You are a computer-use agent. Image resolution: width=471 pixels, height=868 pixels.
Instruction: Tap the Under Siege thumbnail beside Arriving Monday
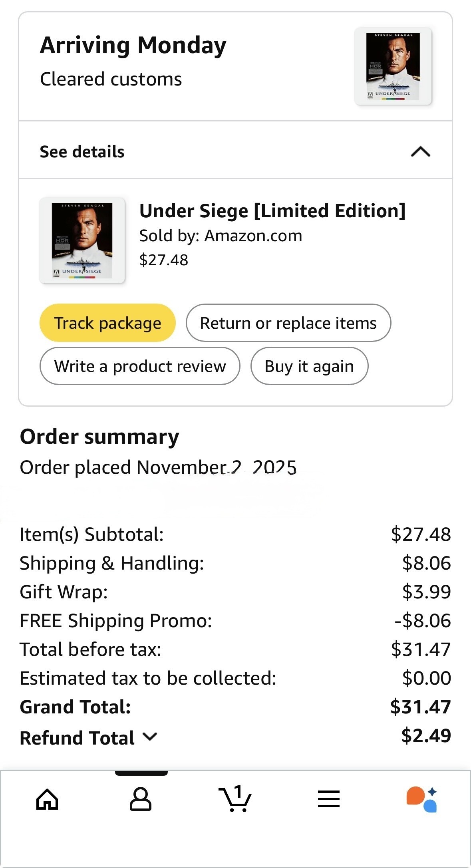pos(393,66)
